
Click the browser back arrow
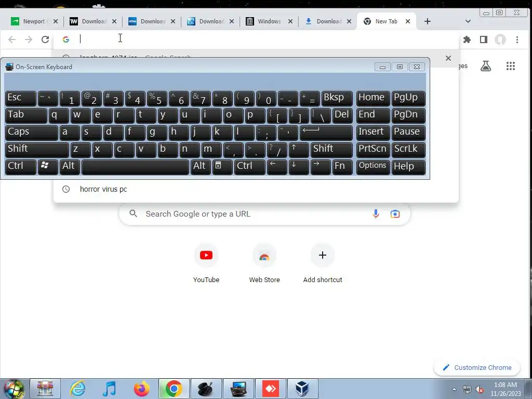tap(12, 39)
